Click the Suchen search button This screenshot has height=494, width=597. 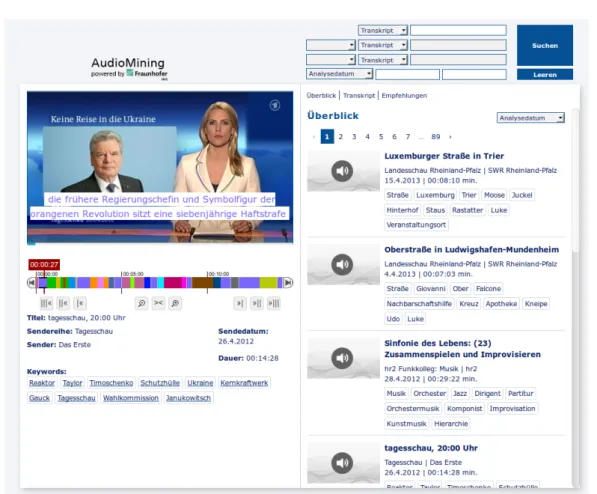click(545, 45)
